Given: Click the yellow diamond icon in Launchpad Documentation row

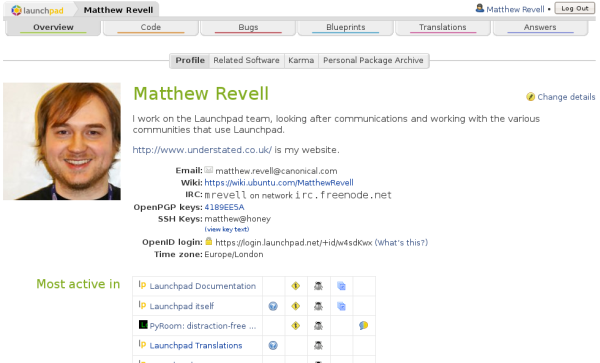Looking at the screenshot, I should (295, 286).
